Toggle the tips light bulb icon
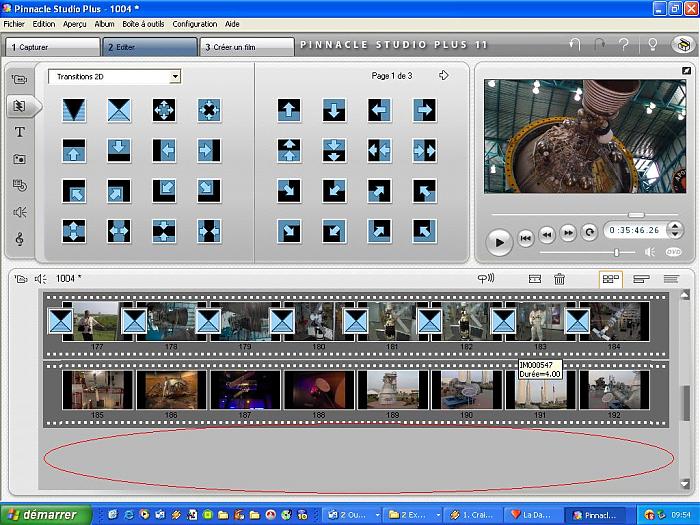Viewport: 700px width, 525px height. (x=652, y=44)
